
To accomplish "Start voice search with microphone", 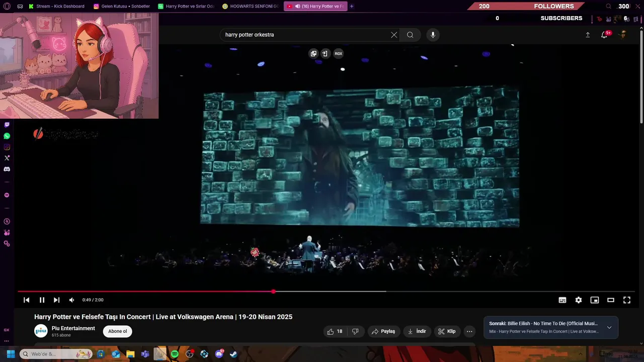I will click(433, 35).
